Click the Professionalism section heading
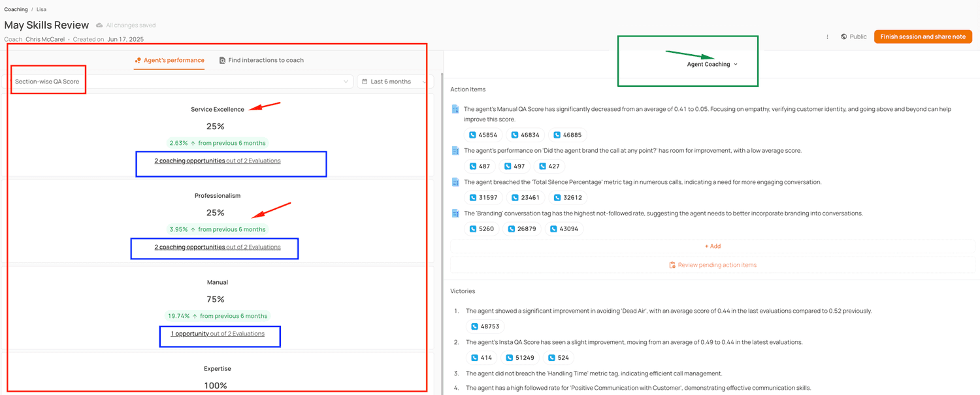This screenshot has height=395, width=980. pyautogui.click(x=218, y=196)
